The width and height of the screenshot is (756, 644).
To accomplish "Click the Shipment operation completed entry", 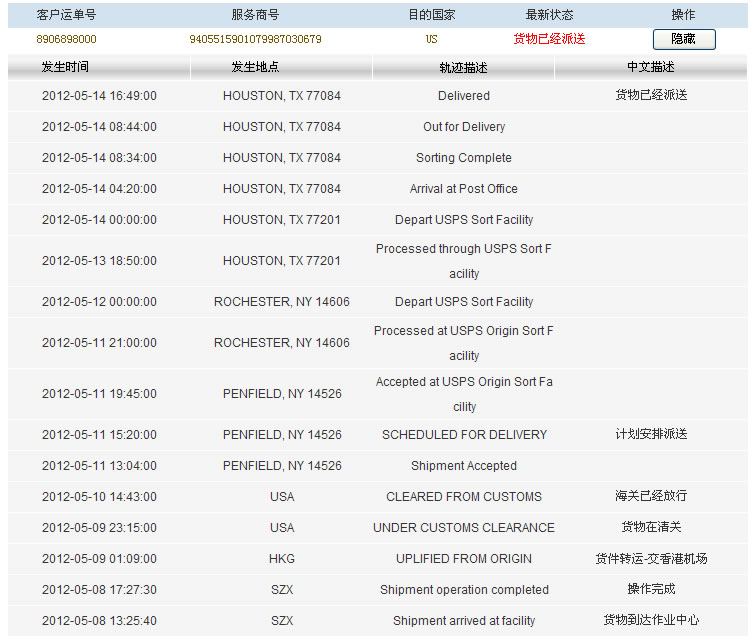I will (x=464, y=590).
